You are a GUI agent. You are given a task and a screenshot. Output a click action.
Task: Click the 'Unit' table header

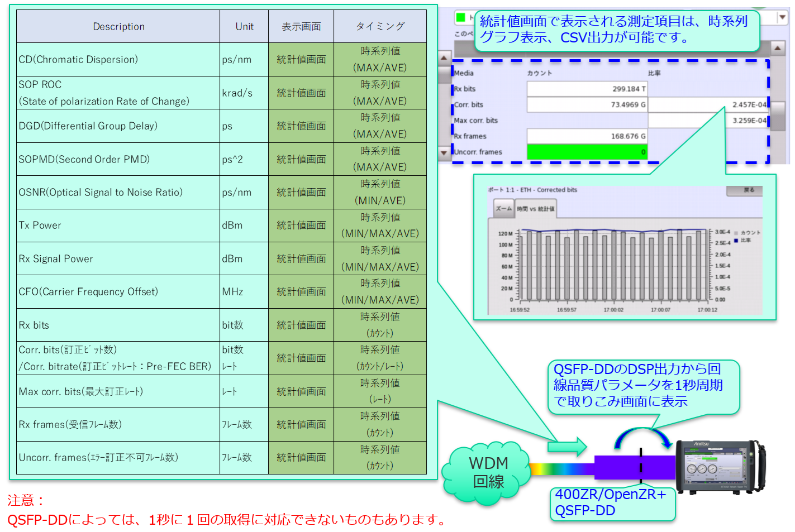244,26
